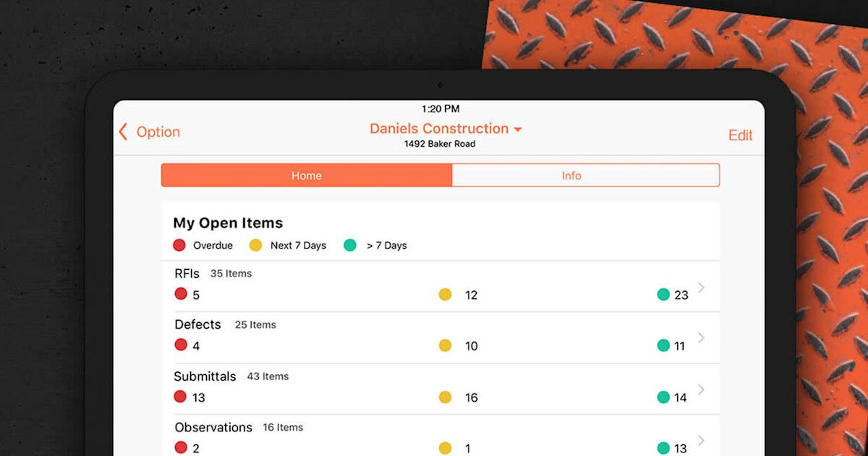This screenshot has height=456, width=868.
Task: Select the red dot next to 2 Observations
Action: (181, 448)
